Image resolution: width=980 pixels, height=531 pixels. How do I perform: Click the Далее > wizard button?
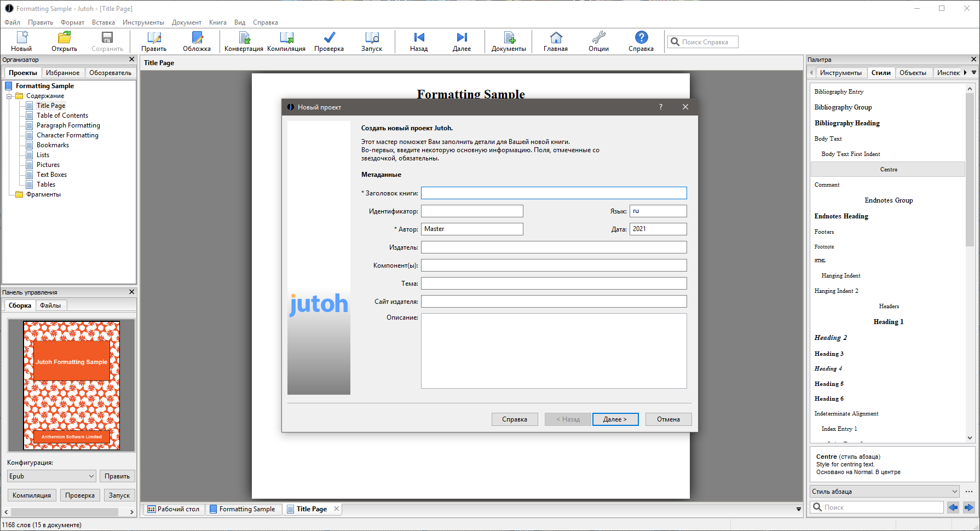click(x=615, y=419)
